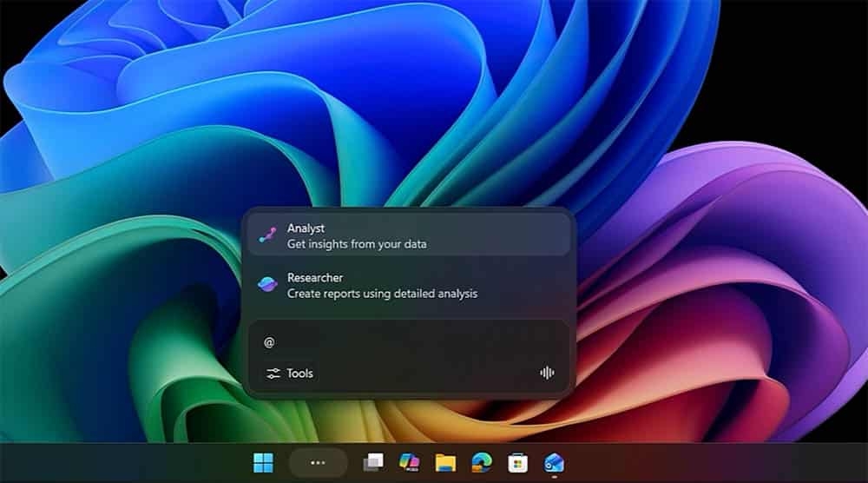The height and width of the screenshot is (483, 868).
Task: Open File Explorer from the taskbar
Action: click(x=445, y=462)
